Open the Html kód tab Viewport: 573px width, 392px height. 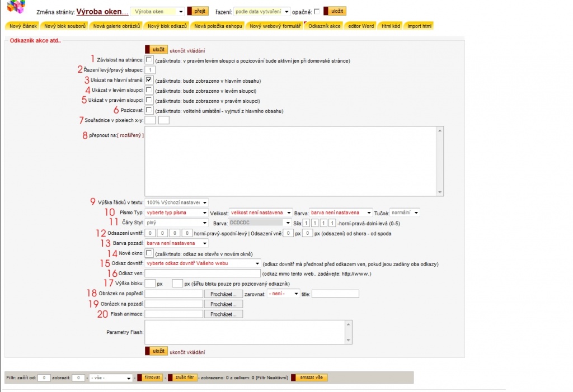390,26
